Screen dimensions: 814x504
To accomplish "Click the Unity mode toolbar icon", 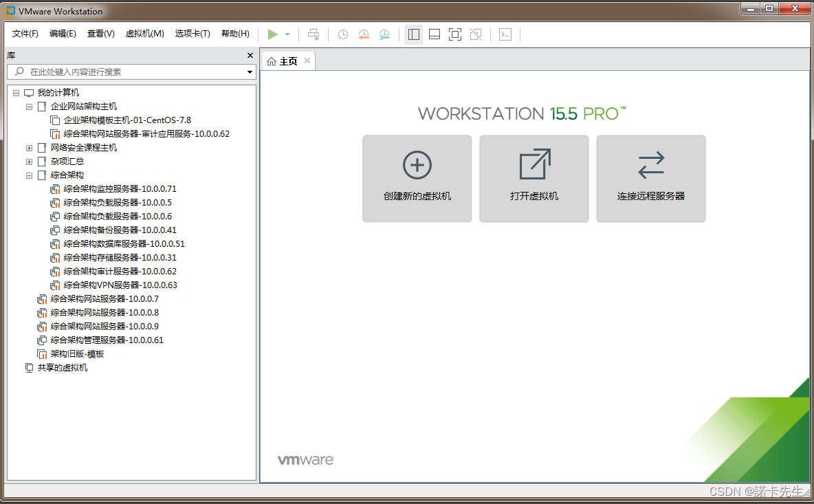I will (476, 34).
